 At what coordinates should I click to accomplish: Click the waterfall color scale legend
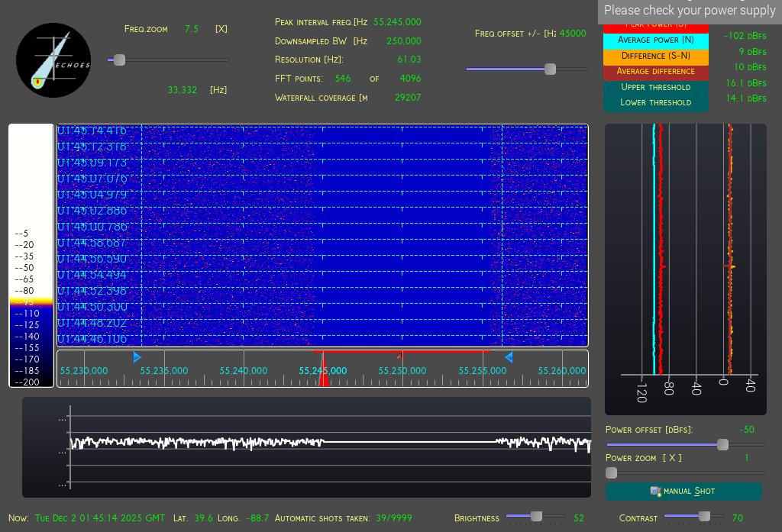coord(31,256)
